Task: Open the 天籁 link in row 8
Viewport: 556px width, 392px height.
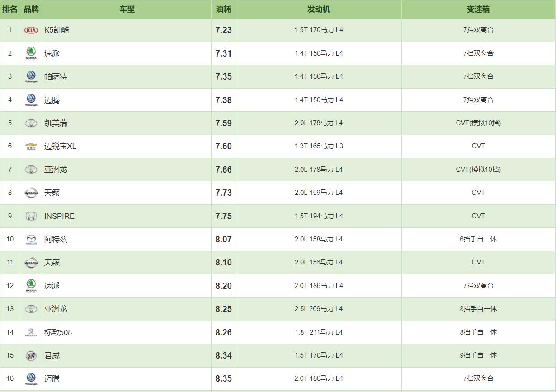Action: coord(52,193)
